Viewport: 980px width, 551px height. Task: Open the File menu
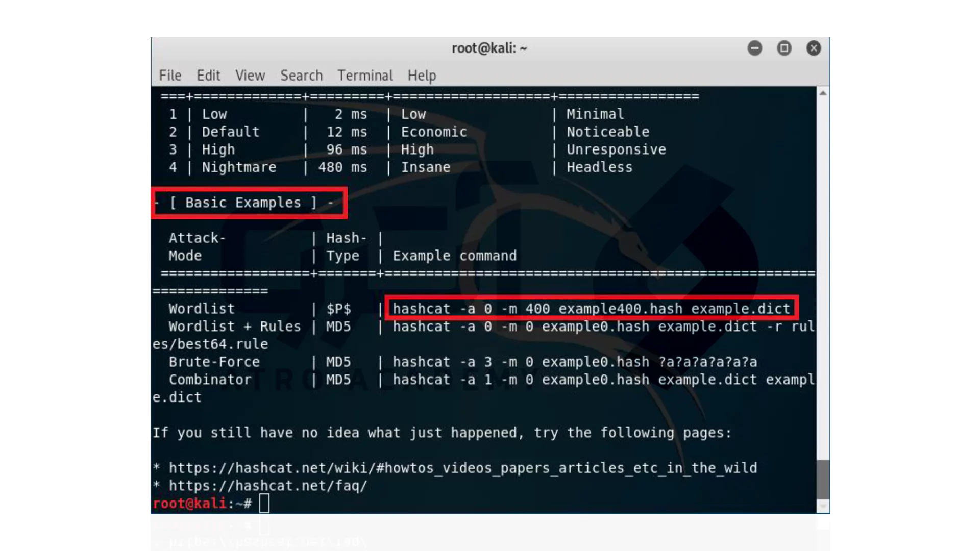[x=169, y=76]
